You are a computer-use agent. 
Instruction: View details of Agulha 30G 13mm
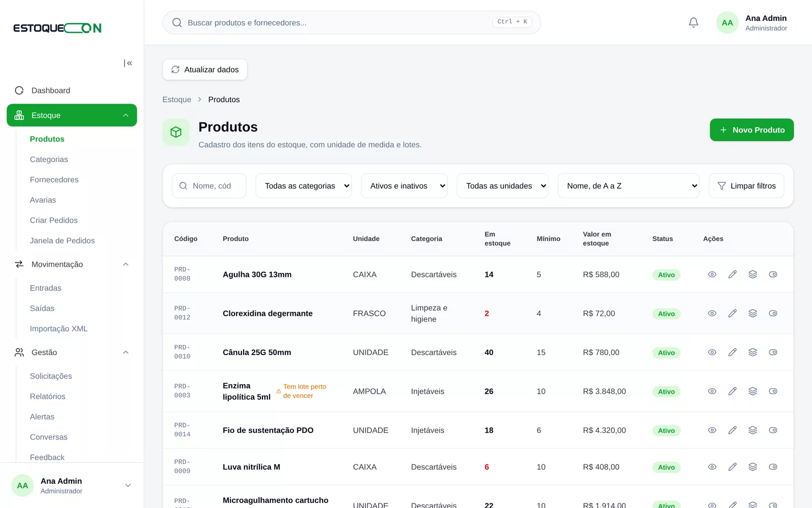coord(712,274)
